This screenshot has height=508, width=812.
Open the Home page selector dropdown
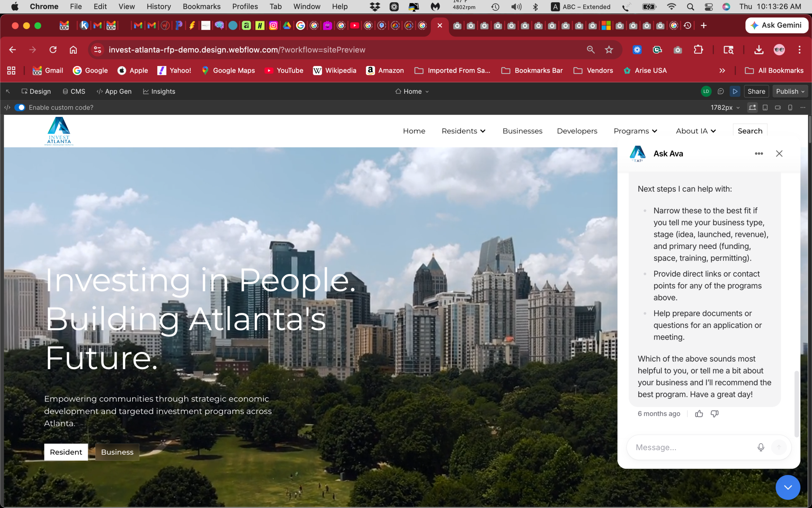coord(412,91)
